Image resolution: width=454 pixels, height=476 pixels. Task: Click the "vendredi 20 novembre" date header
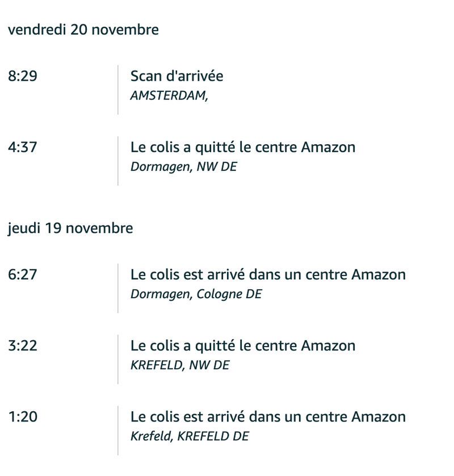83,30
